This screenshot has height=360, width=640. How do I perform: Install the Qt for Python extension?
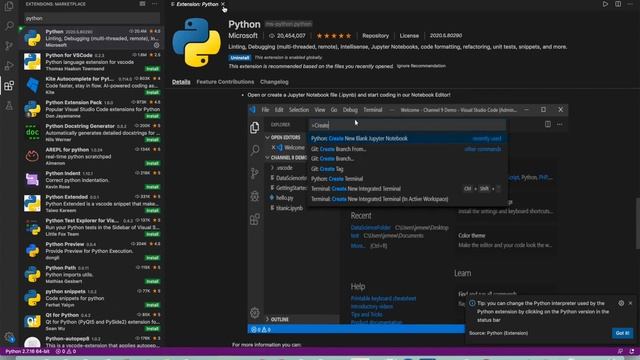(152, 329)
